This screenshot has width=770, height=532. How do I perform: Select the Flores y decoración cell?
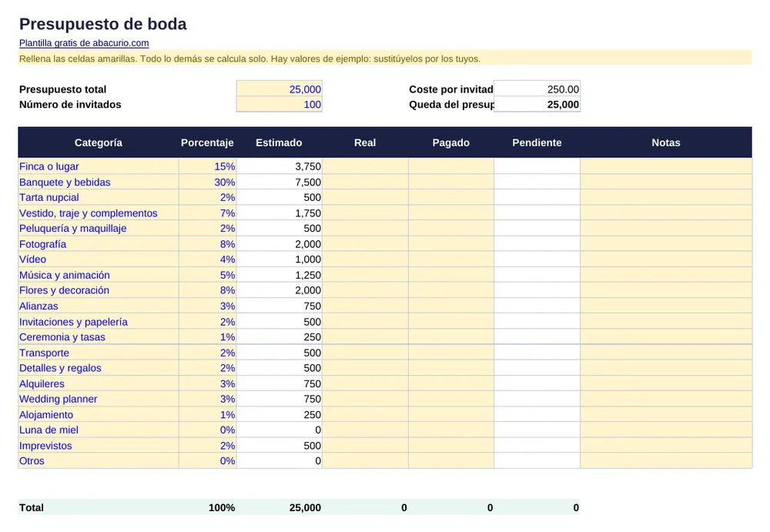pos(99,289)
